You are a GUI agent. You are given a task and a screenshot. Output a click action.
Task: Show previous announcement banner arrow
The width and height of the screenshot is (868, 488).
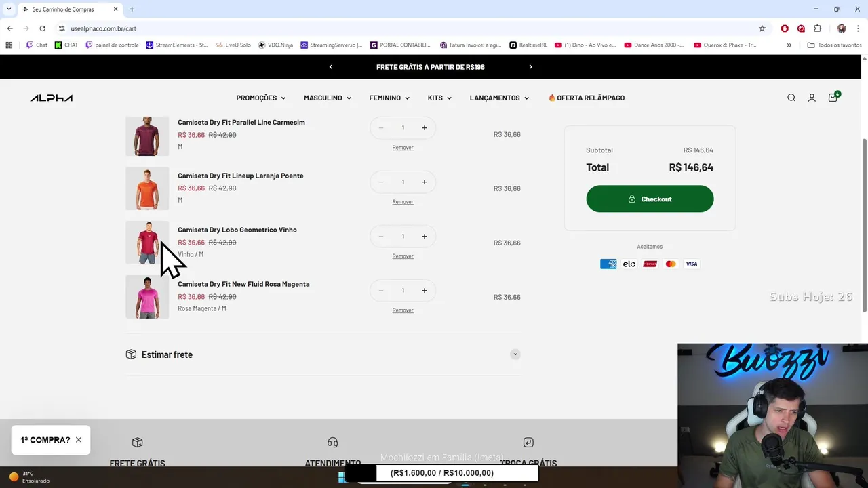click(331, 67)
